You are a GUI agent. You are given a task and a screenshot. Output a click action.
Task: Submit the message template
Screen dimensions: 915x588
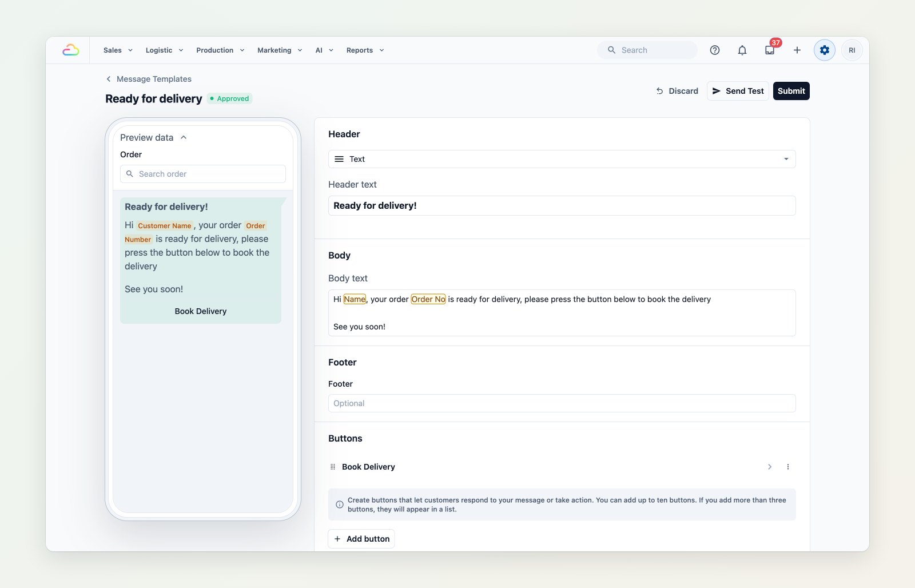791,91
